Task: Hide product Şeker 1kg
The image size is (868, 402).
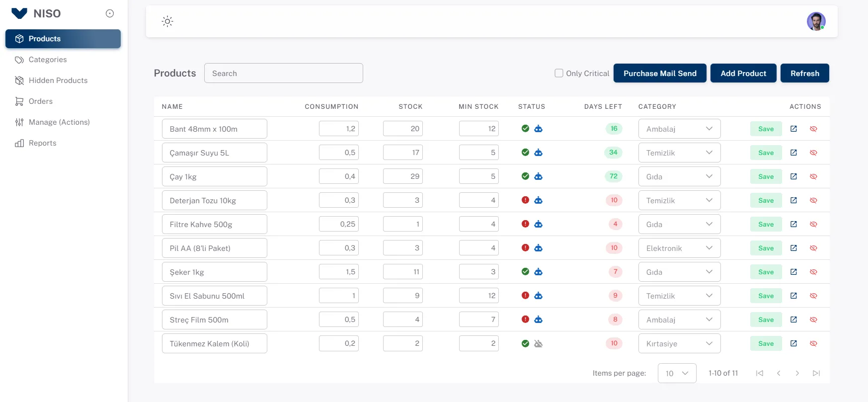Action: click(813, 272)
